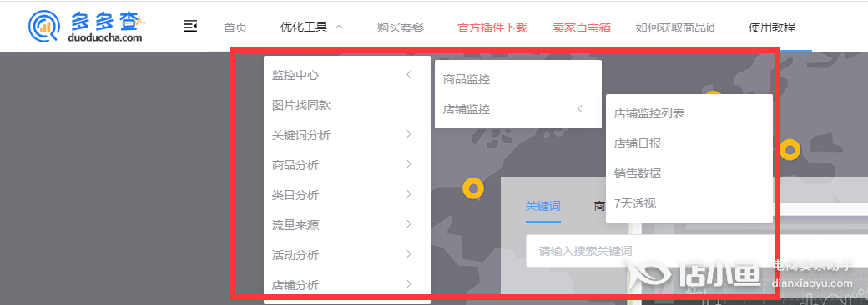This screenshot has height=305, width=868.
Task: Select 活动分析 menu item
Action: pos(347,255)
